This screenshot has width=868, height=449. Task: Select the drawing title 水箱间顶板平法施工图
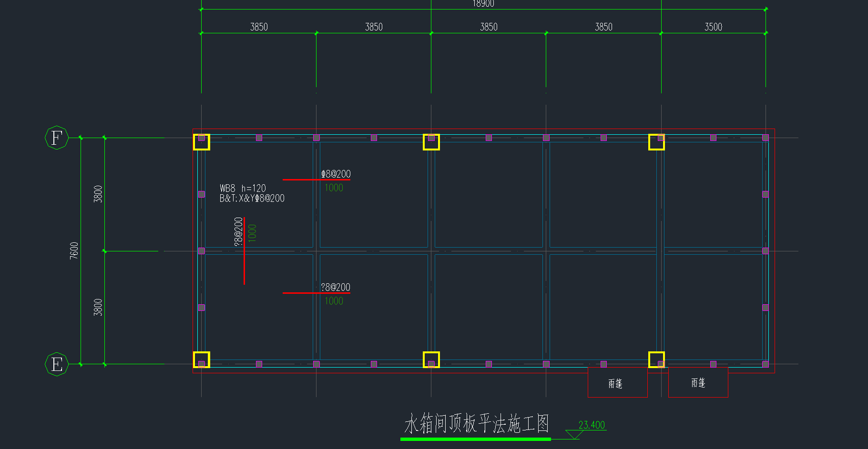coord(476,423)
